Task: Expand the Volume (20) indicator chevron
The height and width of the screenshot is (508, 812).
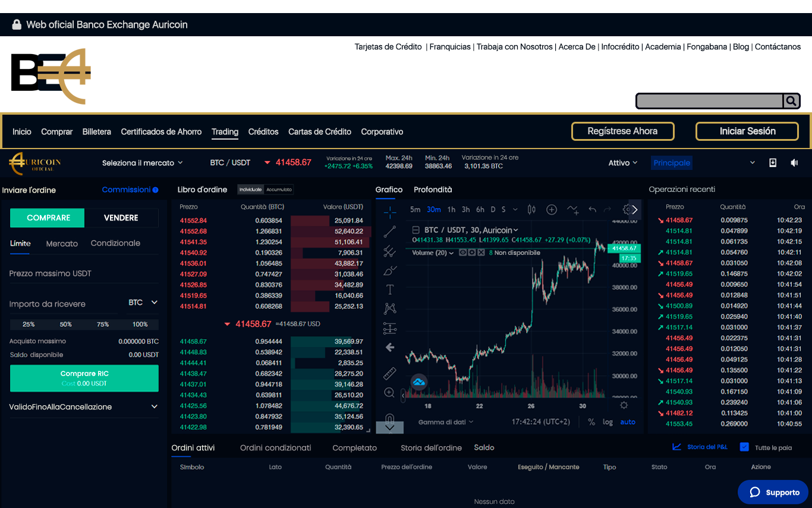Action: point(452,253)
